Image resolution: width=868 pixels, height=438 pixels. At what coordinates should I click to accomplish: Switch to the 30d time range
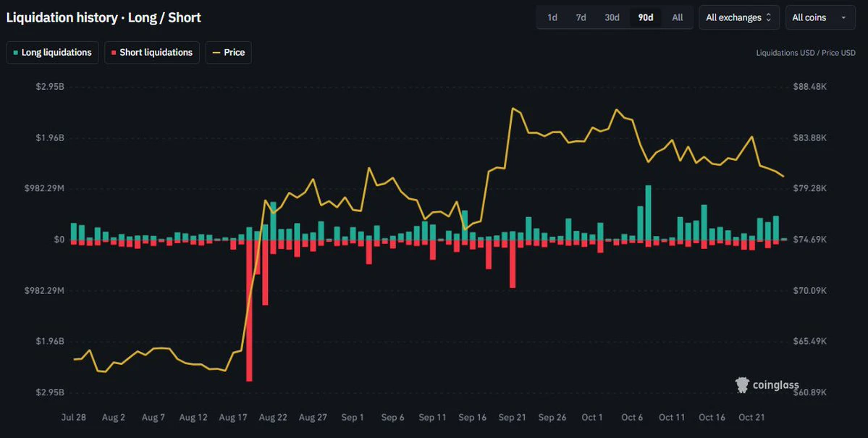tap(612, 17)
